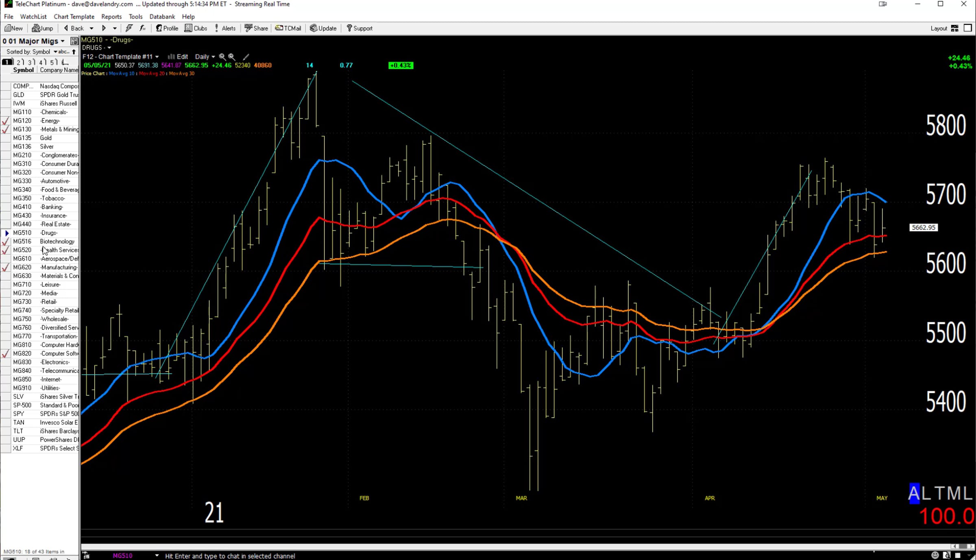This screenshot has height=560, width=976.
Task: Toggle the flag checkmark on MG130 Metals & Mining
Action: pos(6,129)
